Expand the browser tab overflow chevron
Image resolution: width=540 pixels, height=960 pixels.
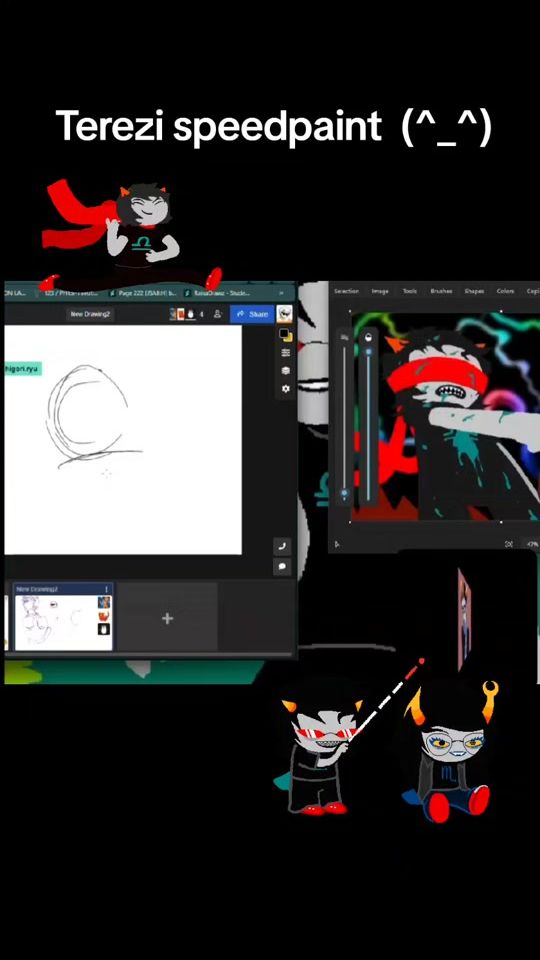coord(282,294)
